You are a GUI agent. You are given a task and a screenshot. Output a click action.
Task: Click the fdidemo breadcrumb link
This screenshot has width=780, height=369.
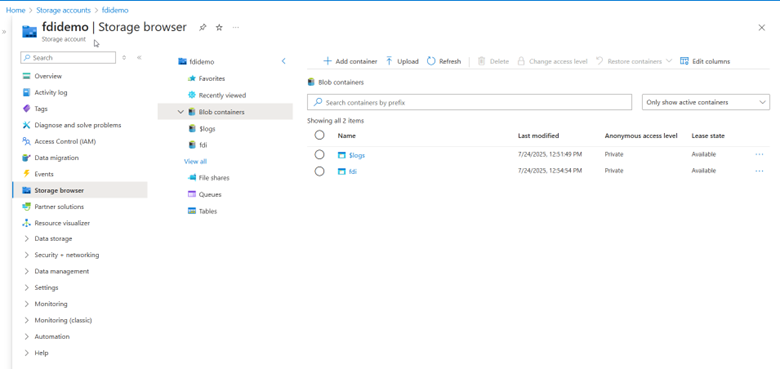[x=115, y=10]
